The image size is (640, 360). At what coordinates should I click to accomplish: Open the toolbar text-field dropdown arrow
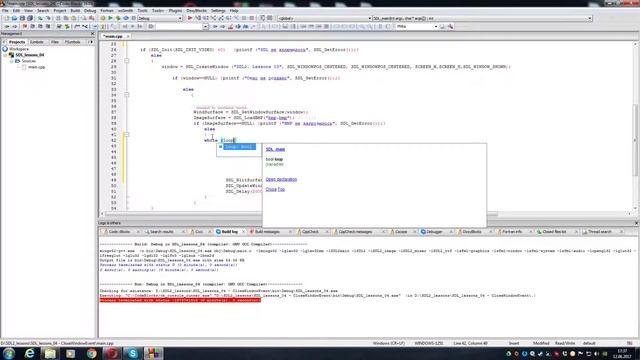pos(205,27)
